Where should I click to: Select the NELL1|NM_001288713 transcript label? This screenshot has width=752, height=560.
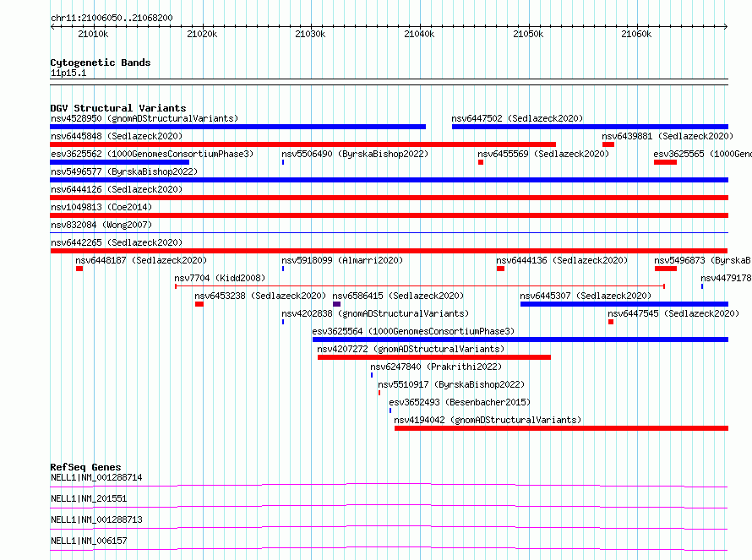tap(96, 519)
